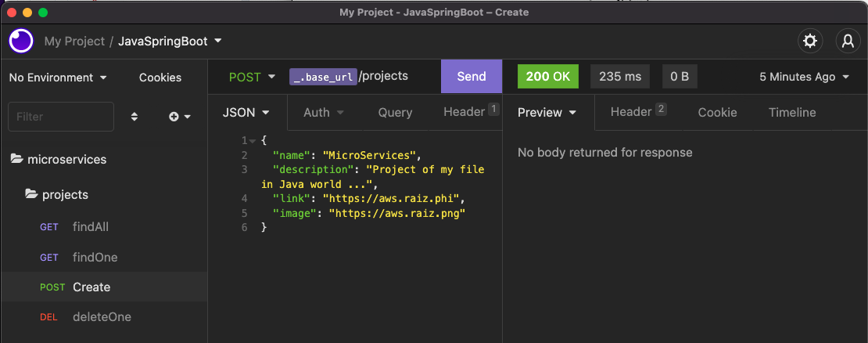Click the Filter input field
This screenshot has height=343, width=868.
point(61,117)
